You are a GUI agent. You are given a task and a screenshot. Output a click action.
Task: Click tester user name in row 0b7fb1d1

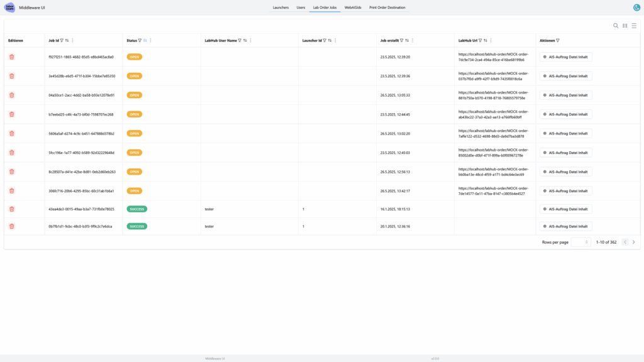[209, 226]
